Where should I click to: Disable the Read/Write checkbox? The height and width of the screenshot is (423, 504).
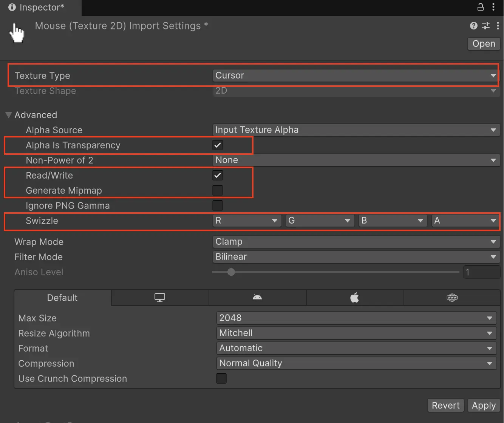pyautogui.click(x=218, y=175)
